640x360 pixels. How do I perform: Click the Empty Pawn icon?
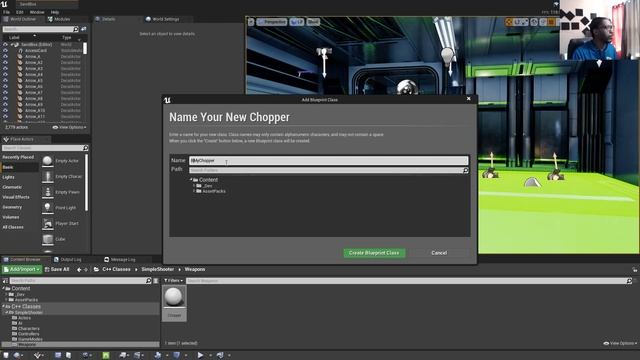[47, 192]
